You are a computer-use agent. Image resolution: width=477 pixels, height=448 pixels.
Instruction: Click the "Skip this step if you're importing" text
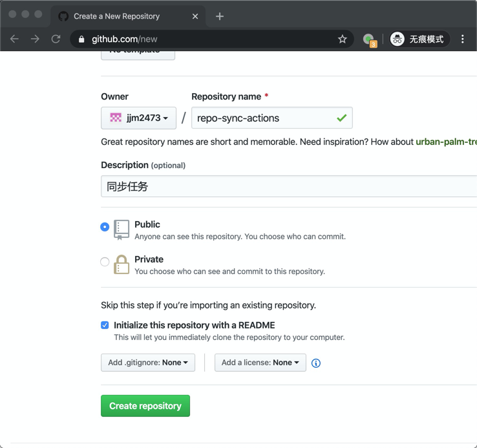tap(208, 305)
